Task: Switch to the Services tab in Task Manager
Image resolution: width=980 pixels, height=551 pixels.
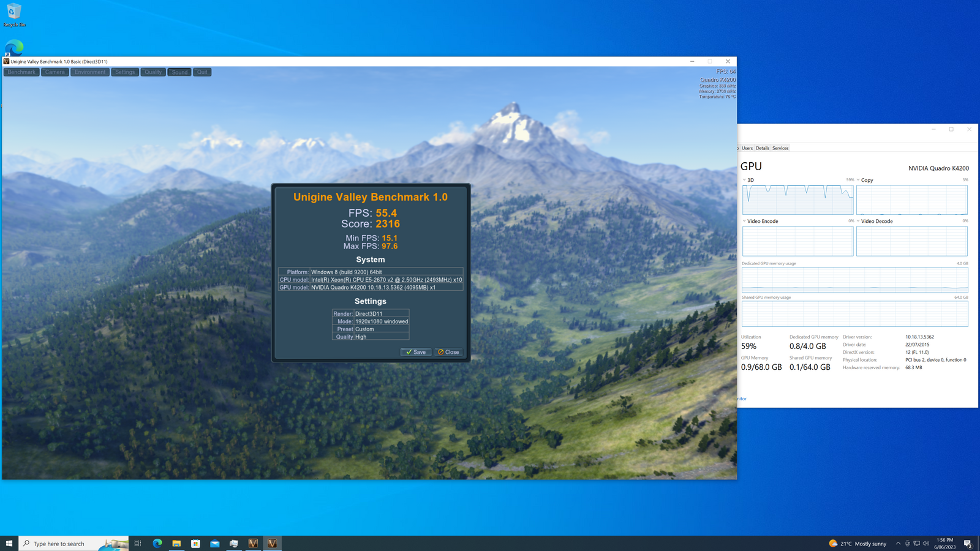Action: tap(780, 148)
